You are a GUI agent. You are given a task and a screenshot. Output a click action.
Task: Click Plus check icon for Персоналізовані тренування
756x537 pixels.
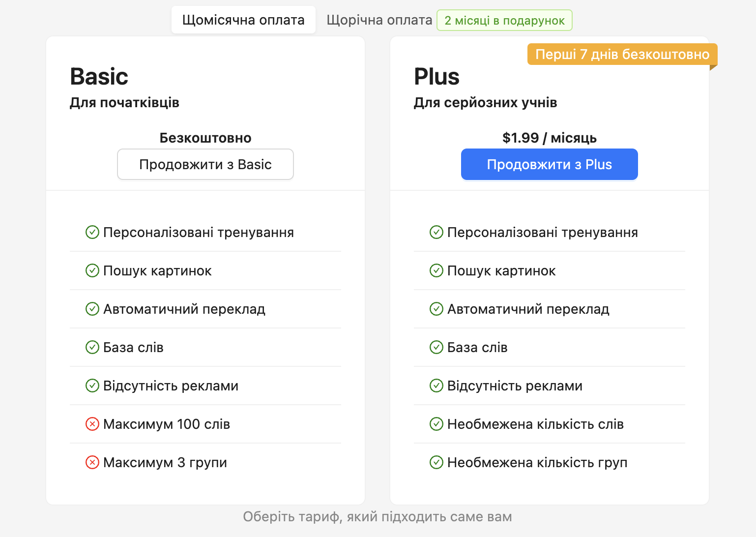point(436,232)
